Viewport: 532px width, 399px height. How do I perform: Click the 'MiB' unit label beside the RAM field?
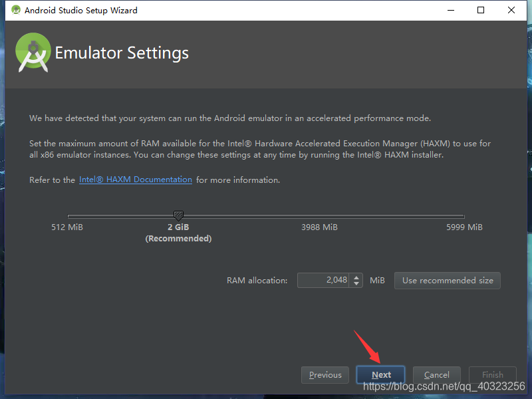377,280
